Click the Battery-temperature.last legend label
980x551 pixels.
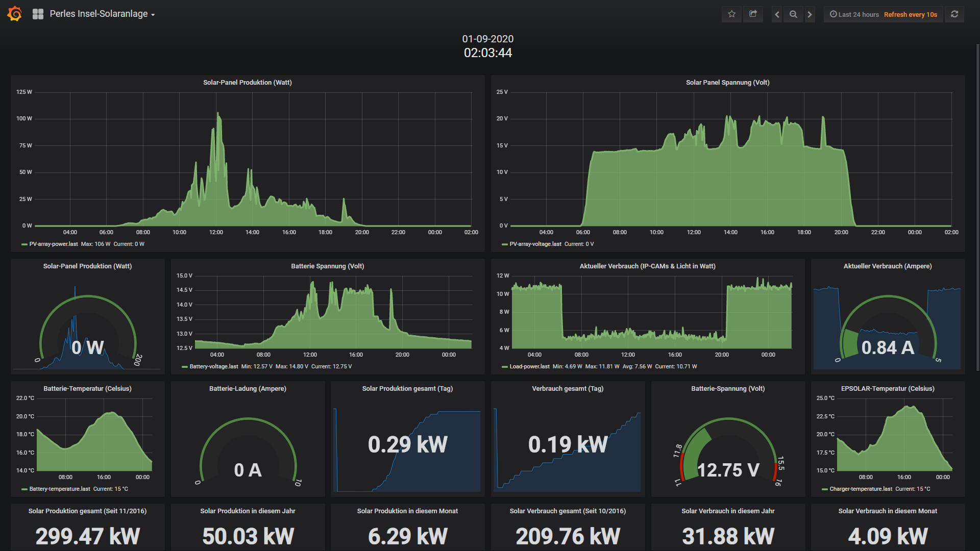click(x=59, y=489)
